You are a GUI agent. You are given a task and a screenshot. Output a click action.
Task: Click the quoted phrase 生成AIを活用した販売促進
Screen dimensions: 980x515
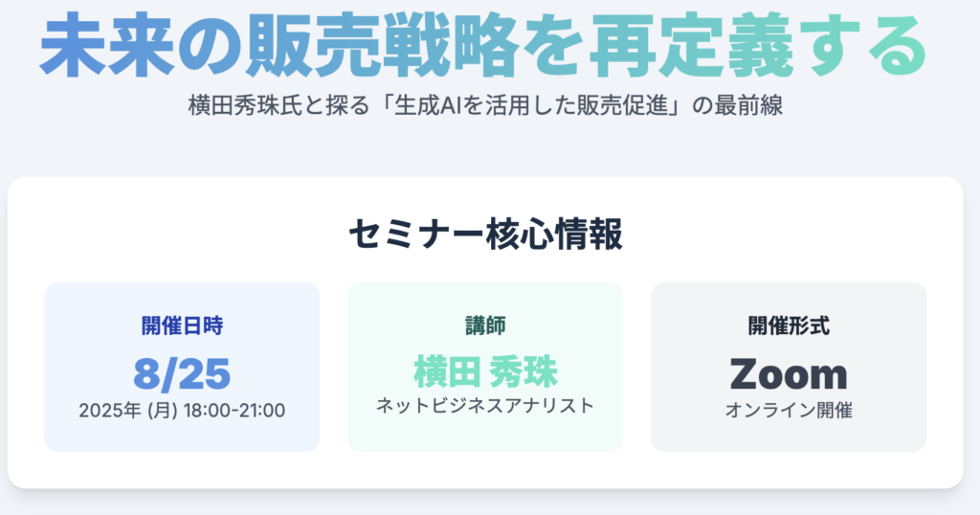coord(531,105)
